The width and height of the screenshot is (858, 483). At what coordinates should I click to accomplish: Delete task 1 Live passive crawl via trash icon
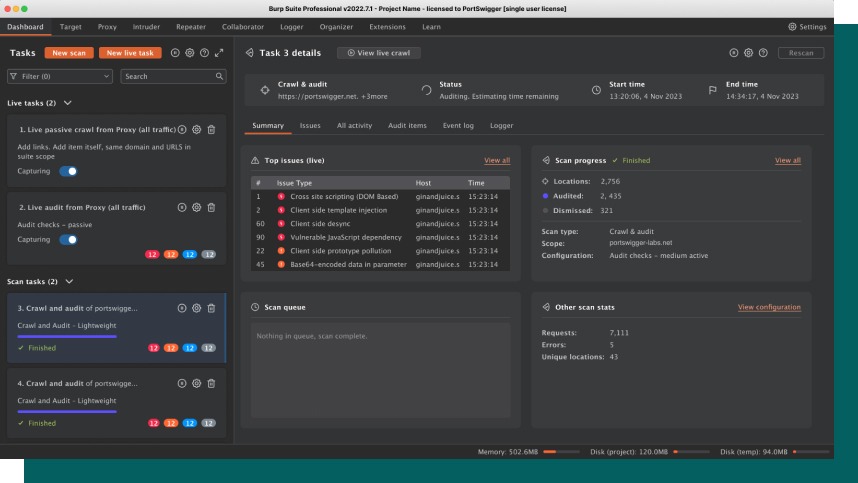tap(211, 129)
